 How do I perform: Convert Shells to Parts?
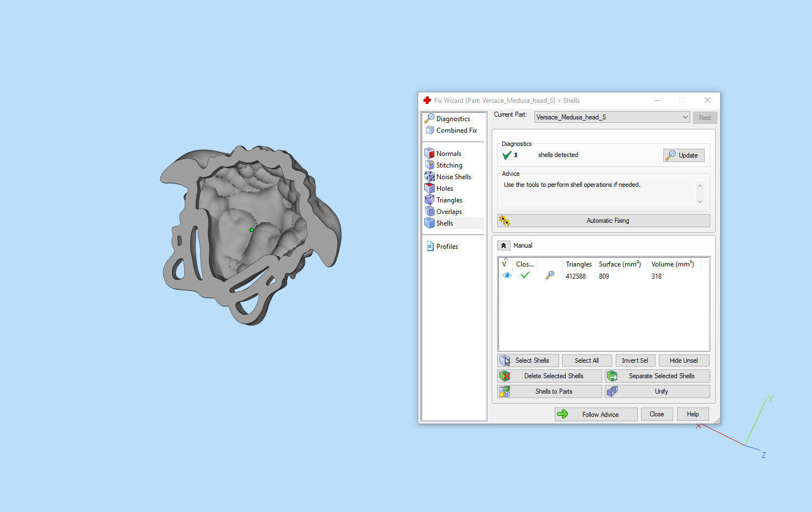click(x=549, y=391)
